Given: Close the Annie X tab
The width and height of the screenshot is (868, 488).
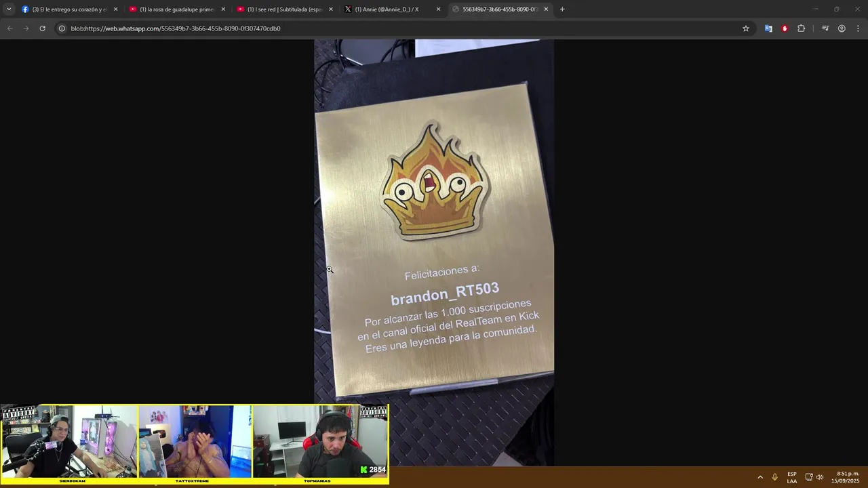Looking at the screenshot, I should pos(438,9).
